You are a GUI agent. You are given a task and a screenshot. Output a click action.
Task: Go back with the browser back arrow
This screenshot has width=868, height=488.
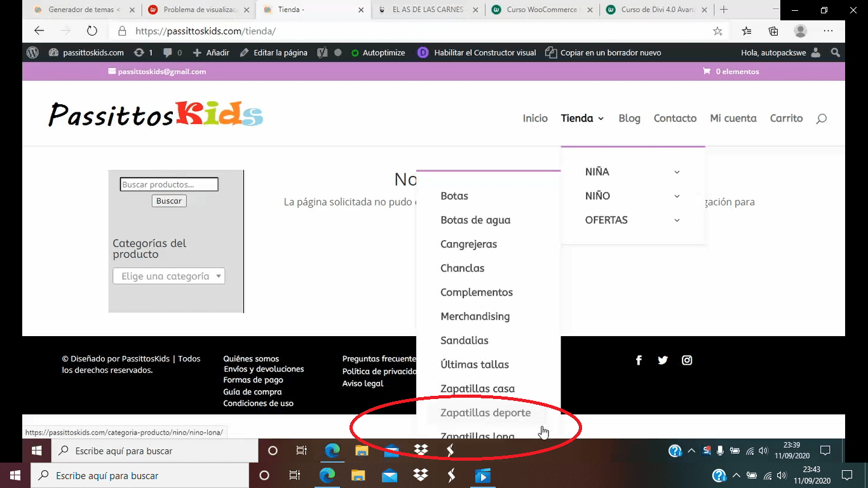pos(39,30)
